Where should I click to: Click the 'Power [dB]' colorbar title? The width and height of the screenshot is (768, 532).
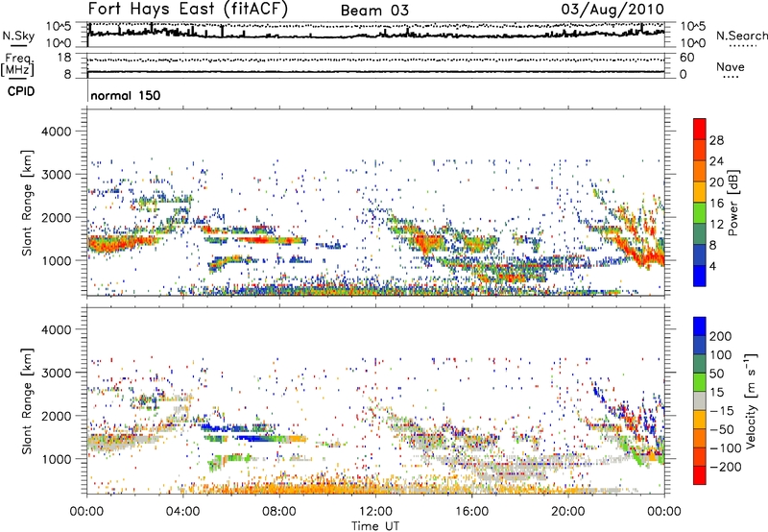tap(733, 203)
